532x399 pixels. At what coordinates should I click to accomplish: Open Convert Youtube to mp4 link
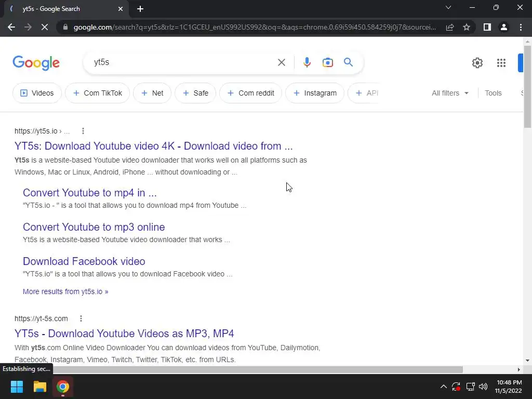(x=89, y=193)
